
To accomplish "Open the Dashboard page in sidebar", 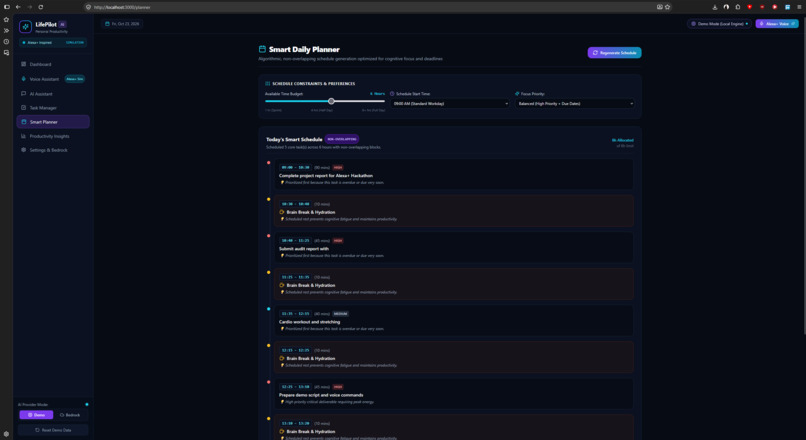I will point(53,64).
